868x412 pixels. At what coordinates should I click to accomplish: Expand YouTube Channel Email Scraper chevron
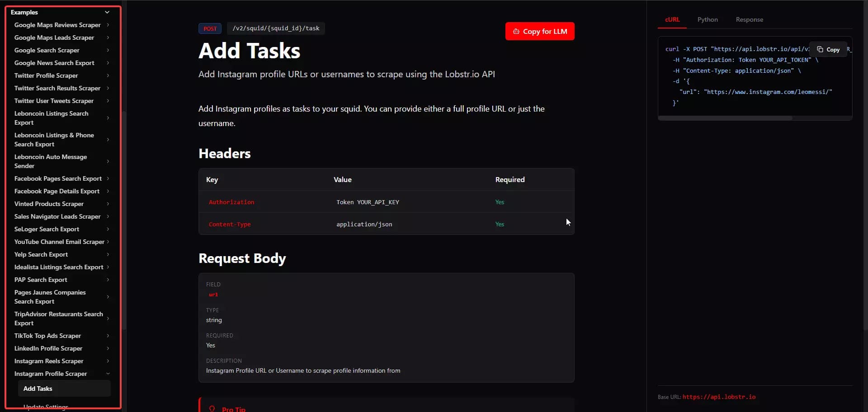108,242
